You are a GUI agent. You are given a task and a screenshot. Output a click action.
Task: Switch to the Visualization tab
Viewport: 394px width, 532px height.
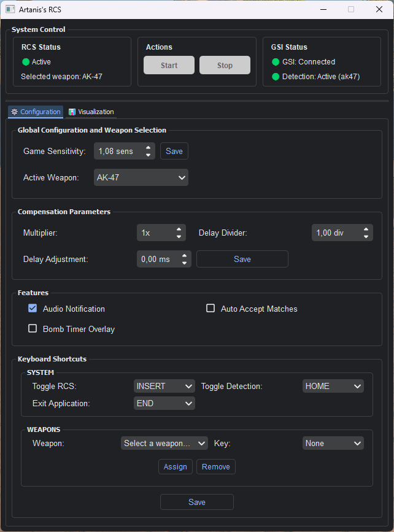(x=91, y=112)
